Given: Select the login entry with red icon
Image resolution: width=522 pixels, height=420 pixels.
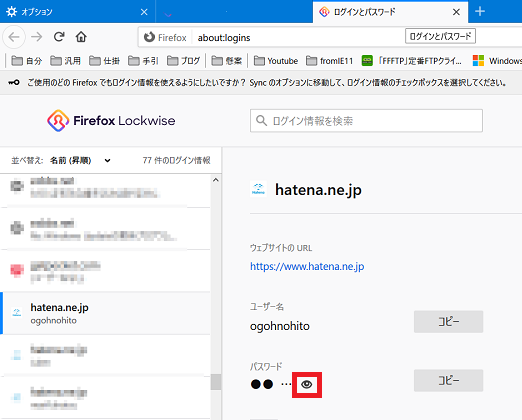Looking at the screenshot, I should tap(105, 271).
